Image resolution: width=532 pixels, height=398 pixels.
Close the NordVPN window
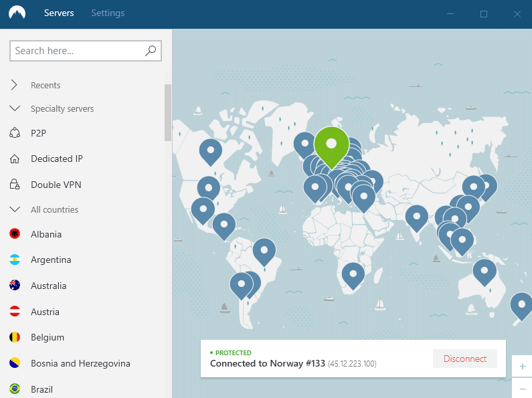(x=517, y=14)
